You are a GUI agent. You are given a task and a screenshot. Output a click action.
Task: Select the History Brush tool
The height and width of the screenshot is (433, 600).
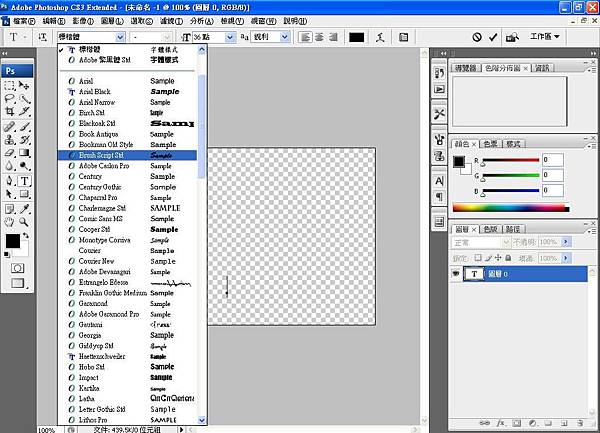(x=24, y=140)
